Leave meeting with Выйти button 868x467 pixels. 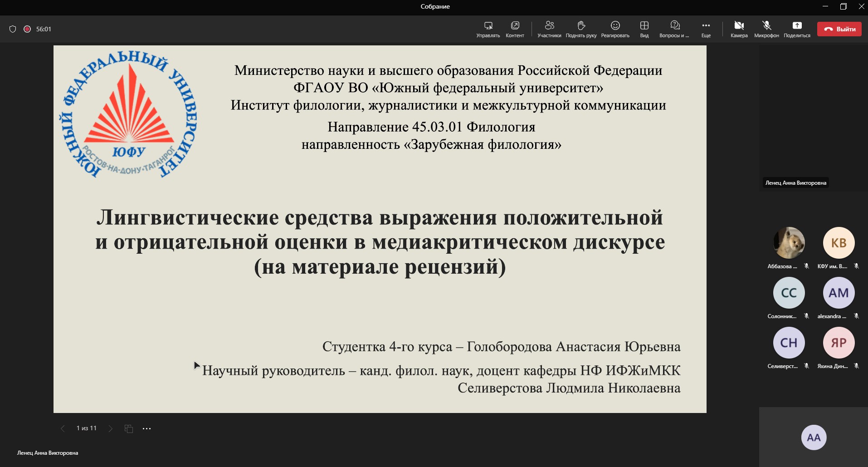(839, 29)
